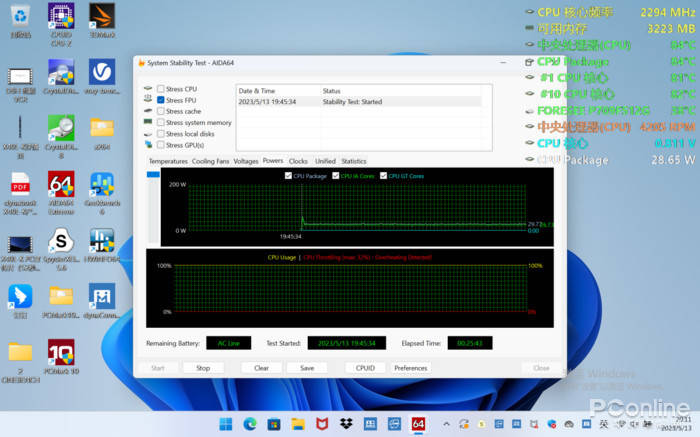Viewport: 700px width, 437px height.
Task: Uncheck the Stress FPU option
Action: [161, 100]
